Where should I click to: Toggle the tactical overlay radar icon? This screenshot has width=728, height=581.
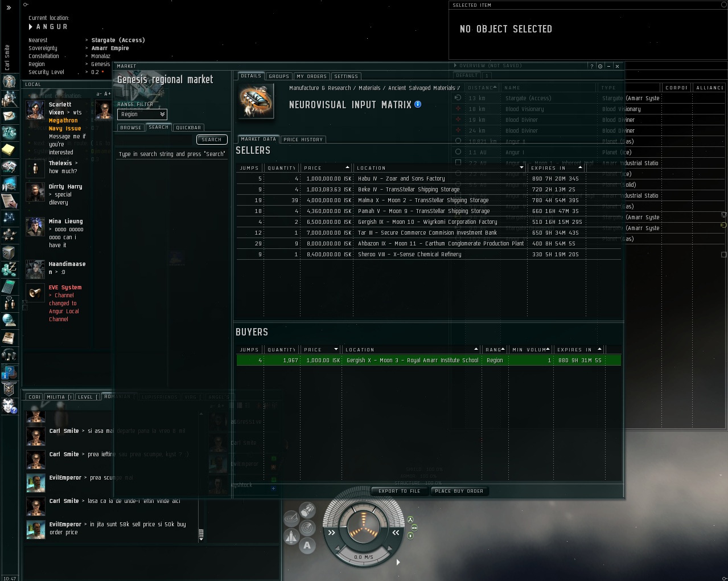(308, 527)
